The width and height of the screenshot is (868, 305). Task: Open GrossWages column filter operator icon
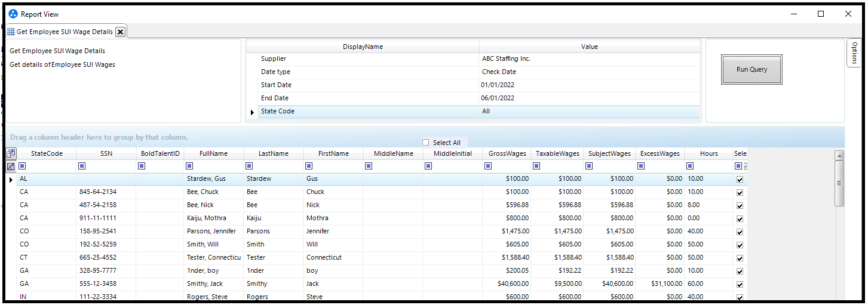click(x=488, y=167)
